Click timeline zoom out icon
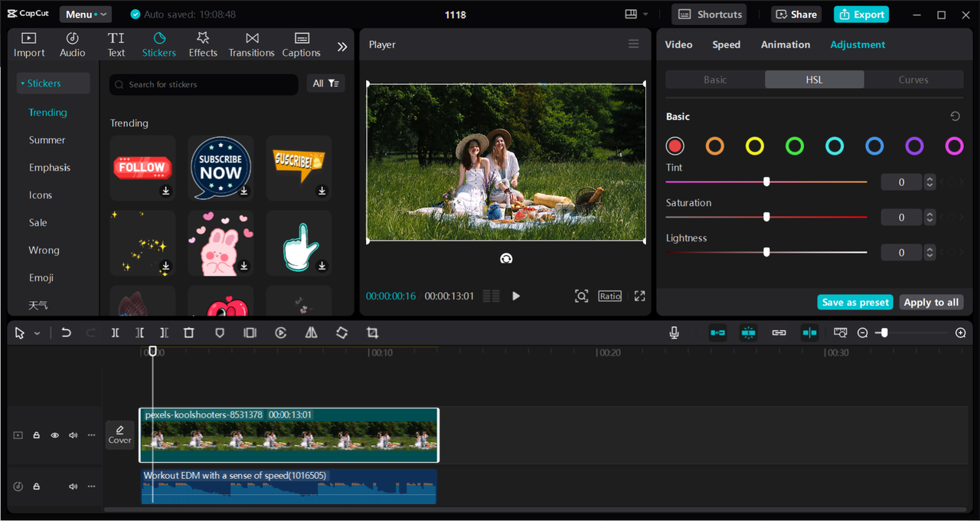This screenshot has width=980, height=521. (863, 333)
